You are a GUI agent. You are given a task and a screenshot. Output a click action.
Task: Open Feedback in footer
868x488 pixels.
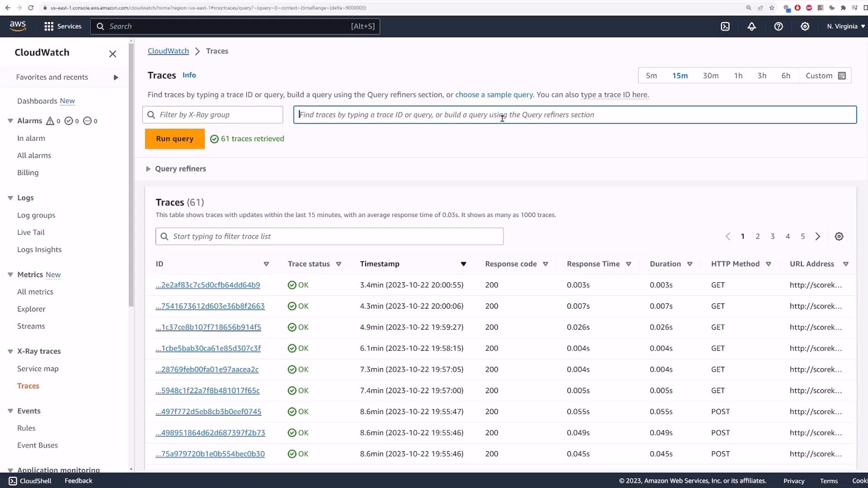point(78,481)
